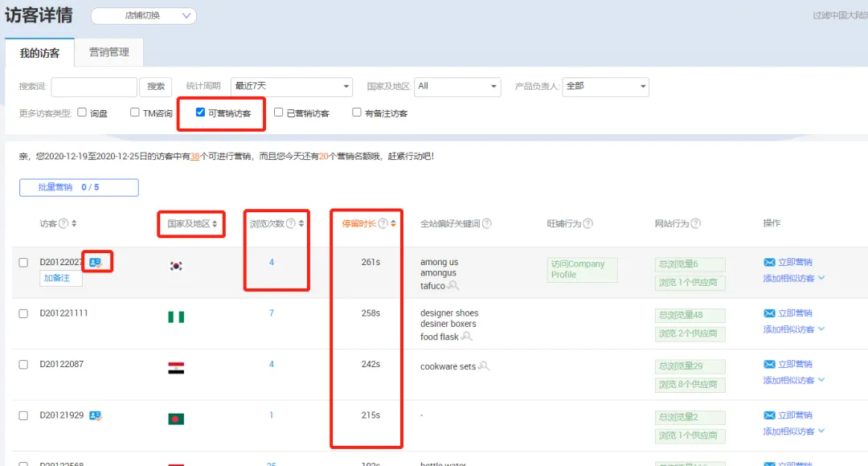Click help question mark beside 旺铺行为 header
The width and height of the screenshot is (868, 466).
pos(588,223)
